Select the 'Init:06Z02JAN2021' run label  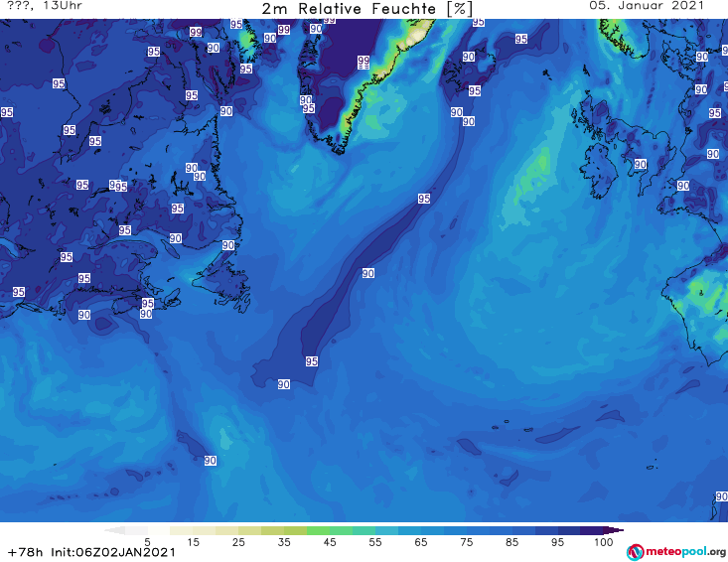pyautogui.click(x=113, y=552)
